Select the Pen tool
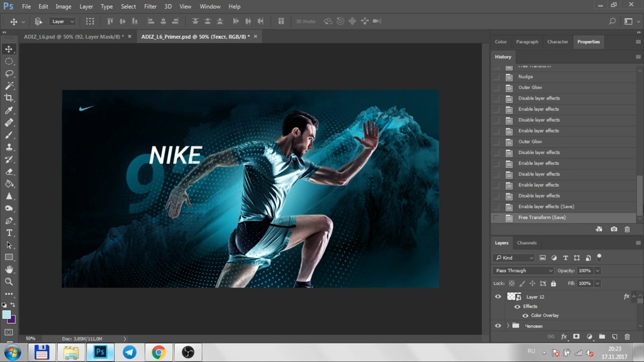 (9, 221)
